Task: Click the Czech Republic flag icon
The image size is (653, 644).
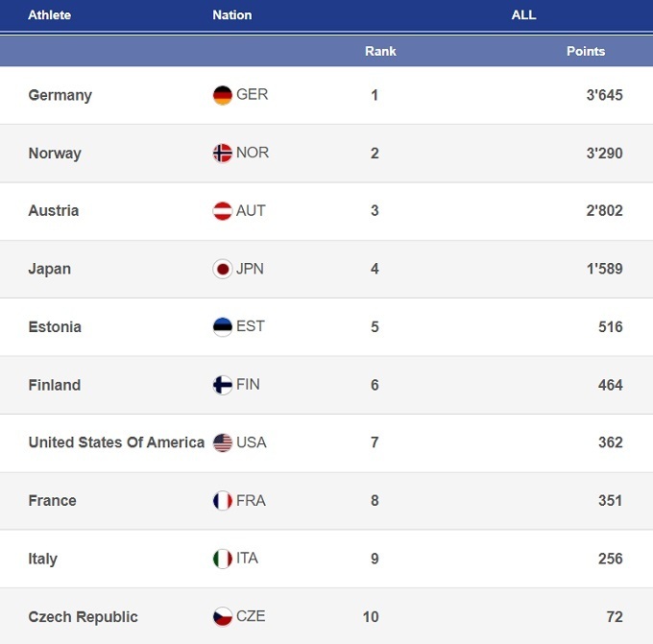Action: (223, 616)
